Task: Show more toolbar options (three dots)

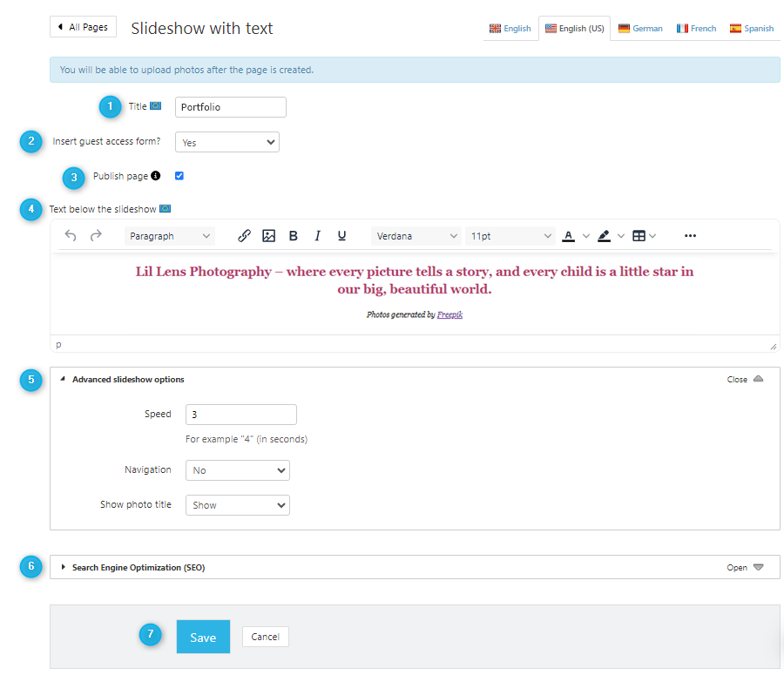Action: click(690, 235)
